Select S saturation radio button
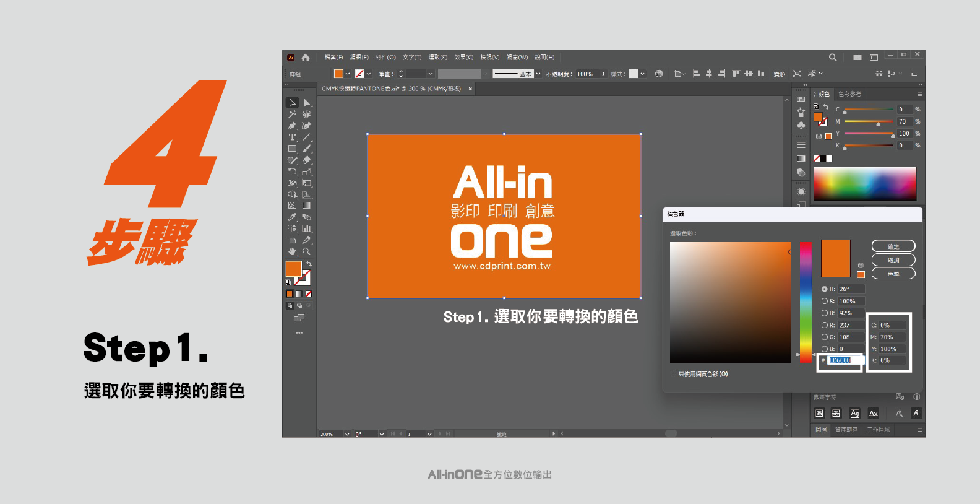 (825, 301)
